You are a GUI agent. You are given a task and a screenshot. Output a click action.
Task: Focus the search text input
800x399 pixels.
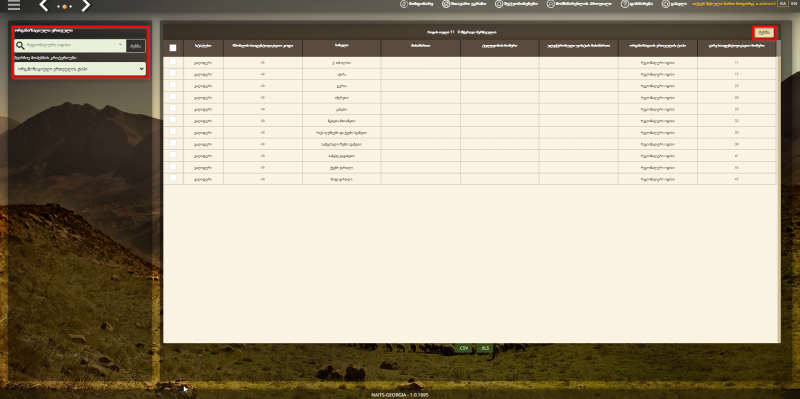71,45
